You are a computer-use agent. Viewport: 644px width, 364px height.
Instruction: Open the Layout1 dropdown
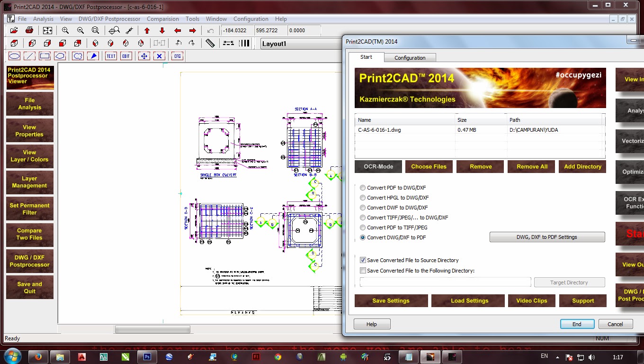click(x=301, y=44)
